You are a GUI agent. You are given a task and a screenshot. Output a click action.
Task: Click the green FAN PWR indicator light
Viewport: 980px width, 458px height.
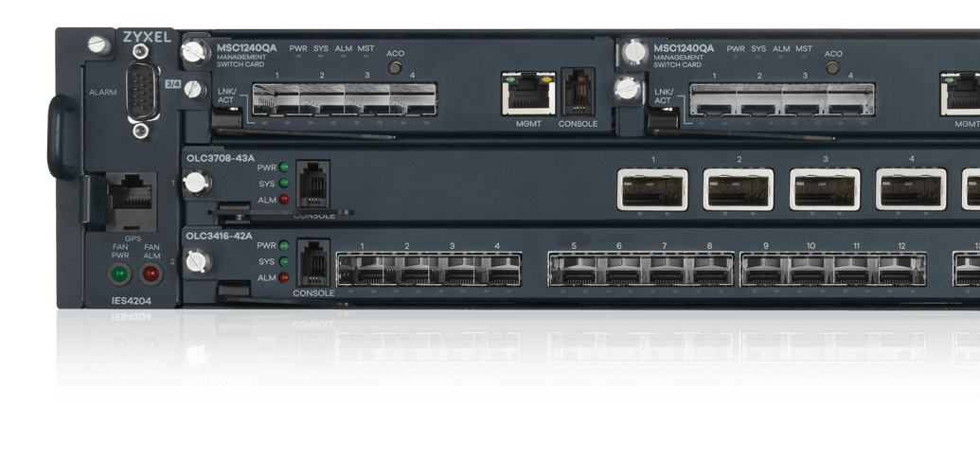pos(119,274)
